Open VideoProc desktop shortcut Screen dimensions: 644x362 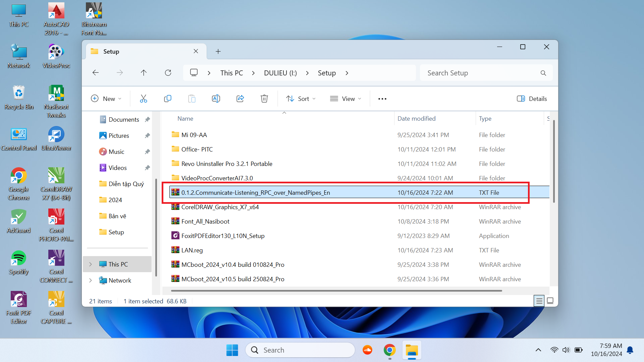click(56, 56)
